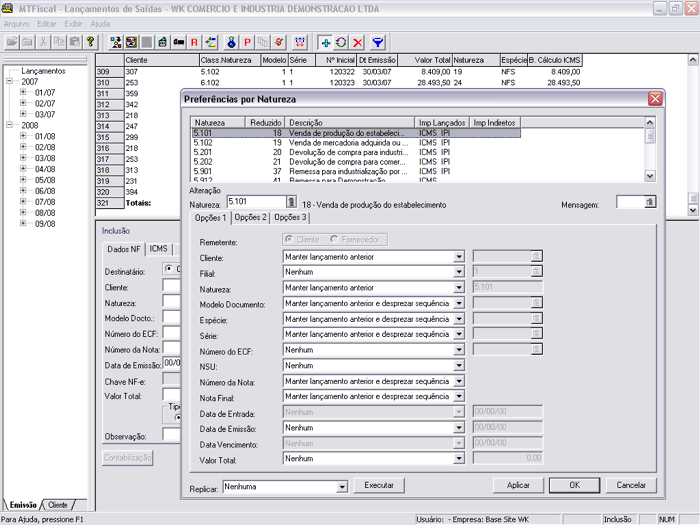The image size is (700, 525).
Task: Expand the 09/08 period in tree
Action: (x=23, y=224)
